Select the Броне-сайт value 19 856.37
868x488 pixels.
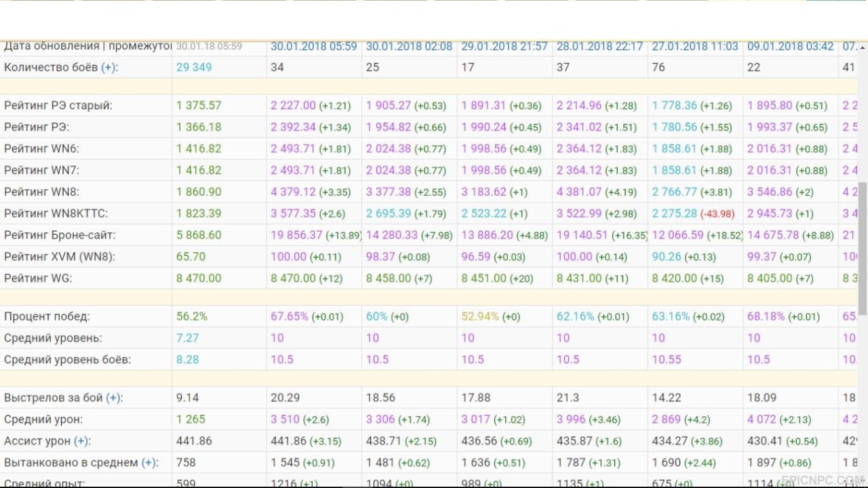click(x=296, y=235)
